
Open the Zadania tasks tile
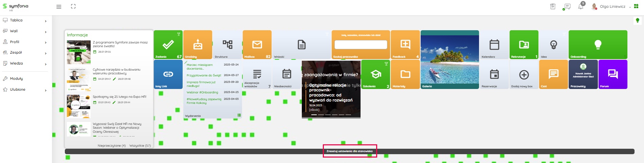point(168,44)
